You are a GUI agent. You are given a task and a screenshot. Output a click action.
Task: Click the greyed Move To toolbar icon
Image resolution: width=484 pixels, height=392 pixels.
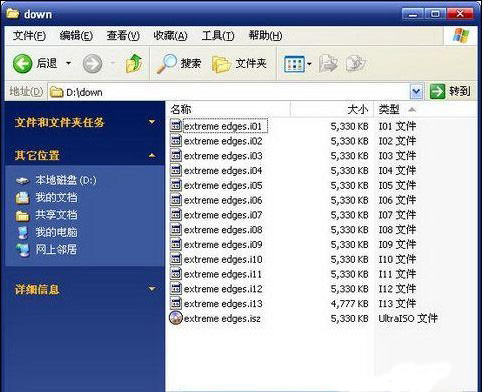328,64
